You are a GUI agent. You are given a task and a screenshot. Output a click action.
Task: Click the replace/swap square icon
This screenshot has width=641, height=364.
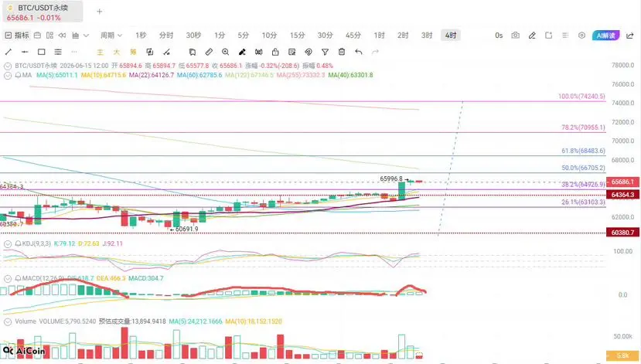point(150,52)
